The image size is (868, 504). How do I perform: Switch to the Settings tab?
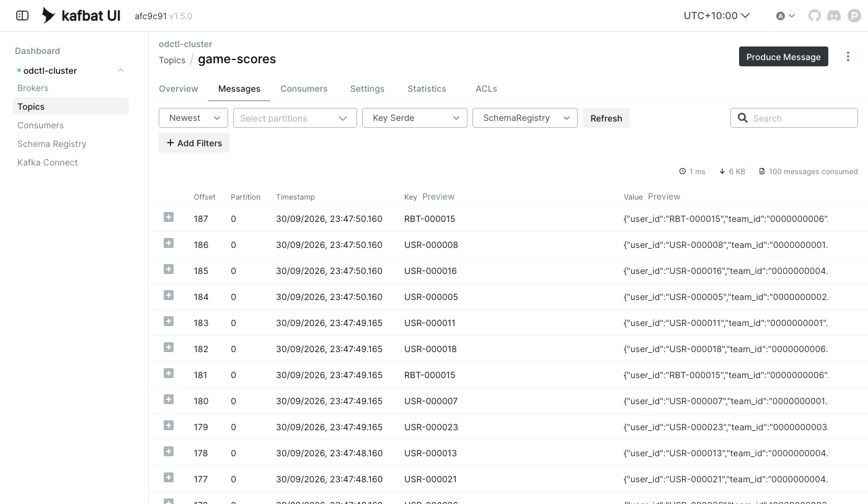point(367,89)
